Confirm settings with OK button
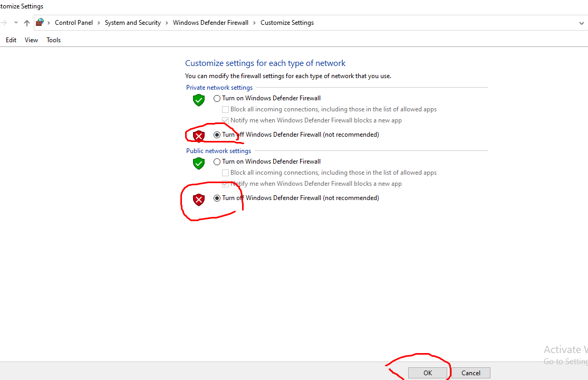Viewport: 588px width, 380px height. click(428, 373)
